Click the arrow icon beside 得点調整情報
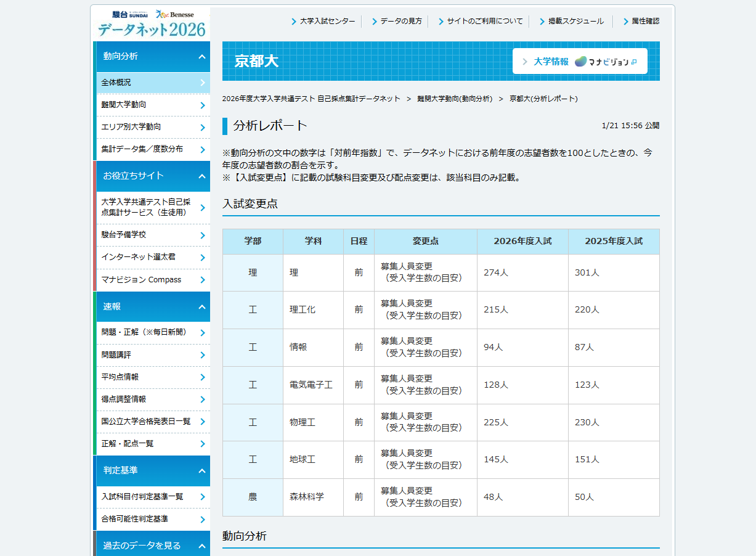This screenshot has height=556, width=756. 204,399
